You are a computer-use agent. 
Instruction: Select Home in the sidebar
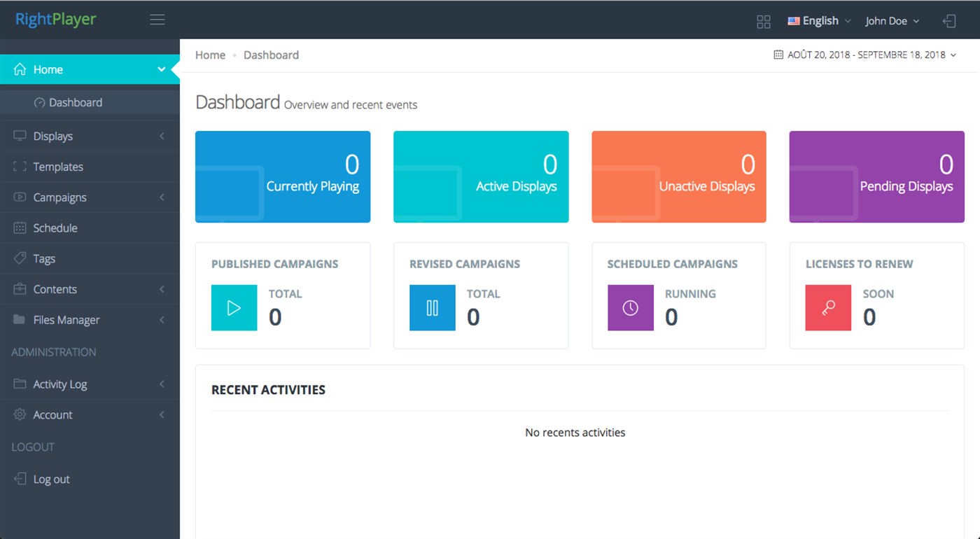(x=90, y=69)
